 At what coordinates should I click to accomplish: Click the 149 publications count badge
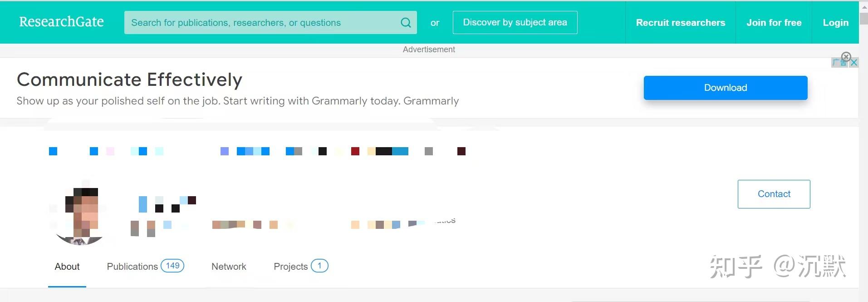coord(172,266)
